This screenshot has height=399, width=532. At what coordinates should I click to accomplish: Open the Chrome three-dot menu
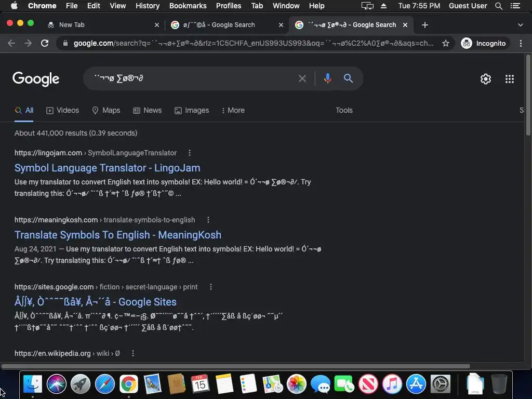point(521,44)
